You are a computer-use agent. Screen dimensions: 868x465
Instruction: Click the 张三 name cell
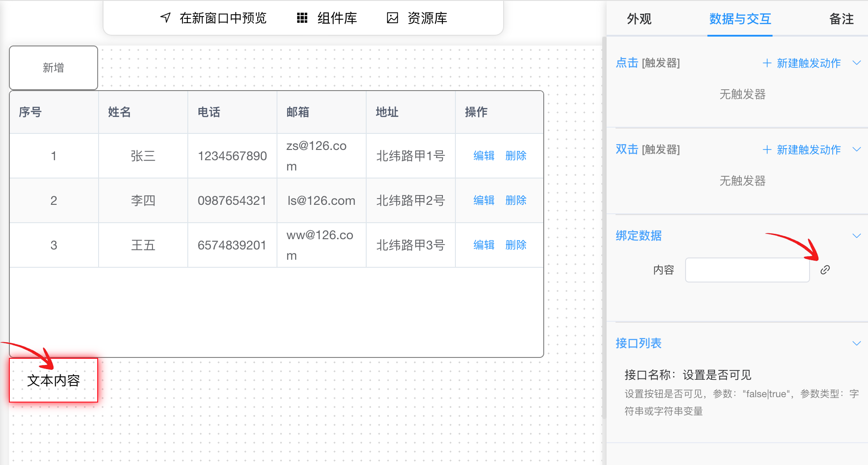pos(143,156)
